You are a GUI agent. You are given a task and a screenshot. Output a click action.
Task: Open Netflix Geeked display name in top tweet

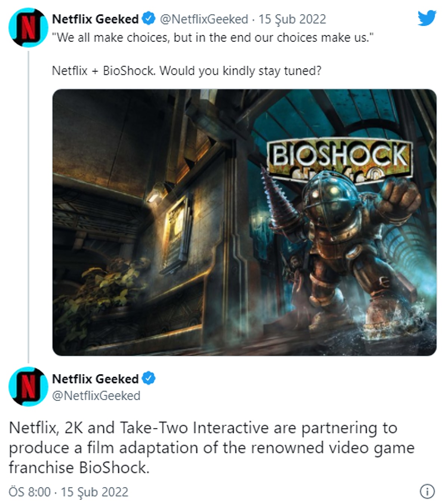96,19
